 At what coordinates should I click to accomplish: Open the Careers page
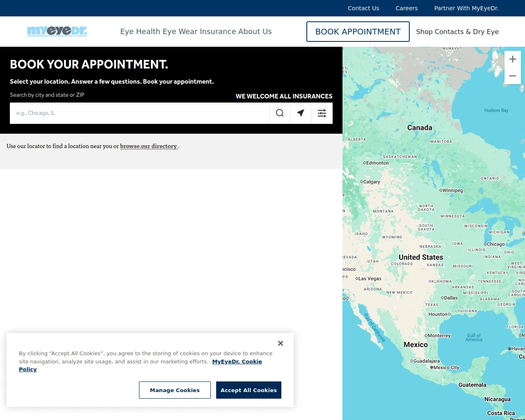tap(406, 8)
